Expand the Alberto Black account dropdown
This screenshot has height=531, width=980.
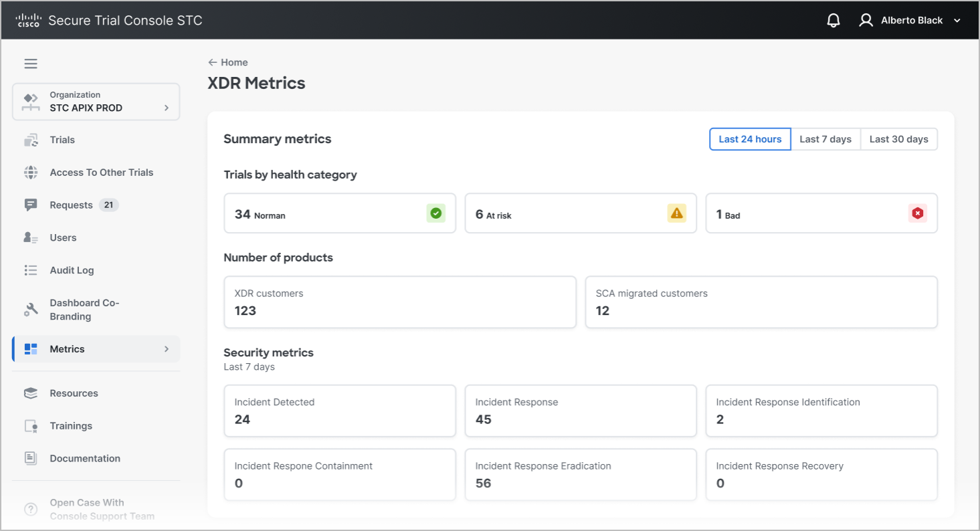click(957, 21)
